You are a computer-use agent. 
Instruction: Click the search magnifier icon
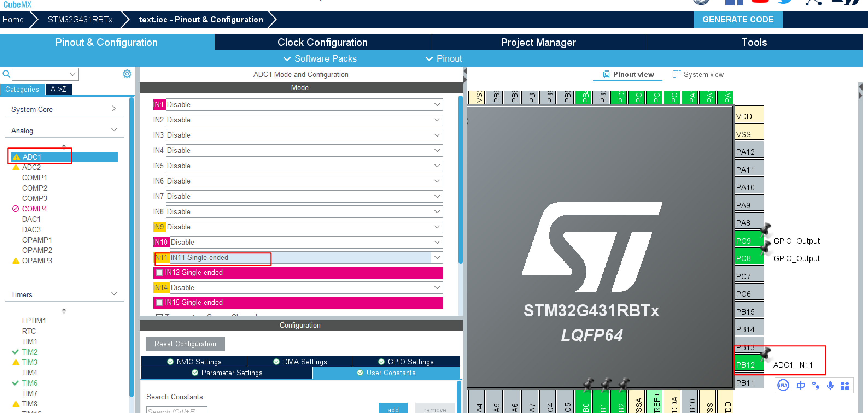(6, 74)
